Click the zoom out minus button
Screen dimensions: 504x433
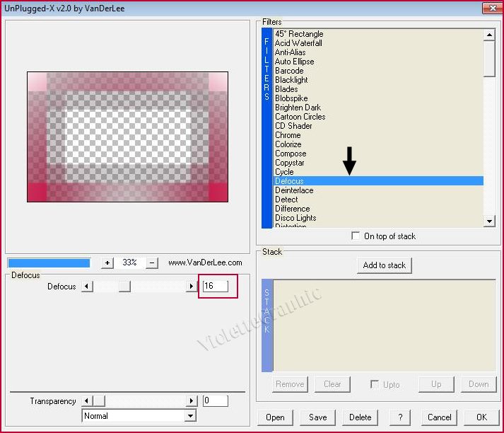coord(152,262)
